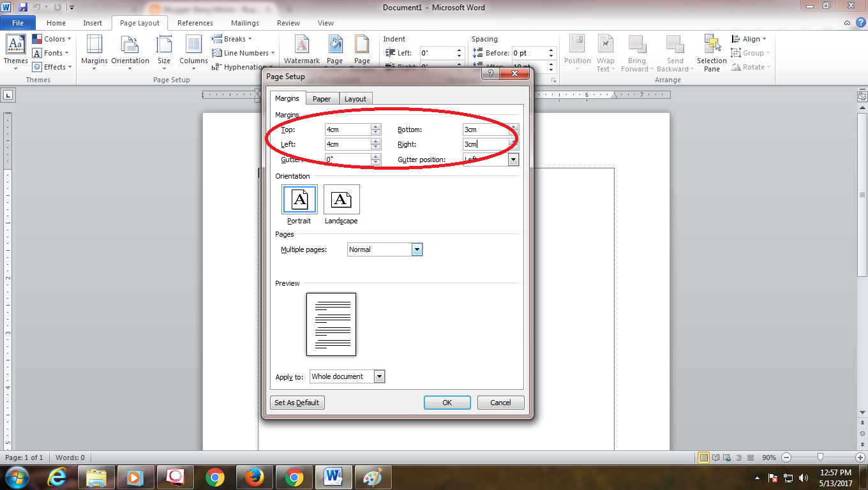
Task: Adjust the zoom slider handle
Action: pyautogui.click(x=820, y=457)
